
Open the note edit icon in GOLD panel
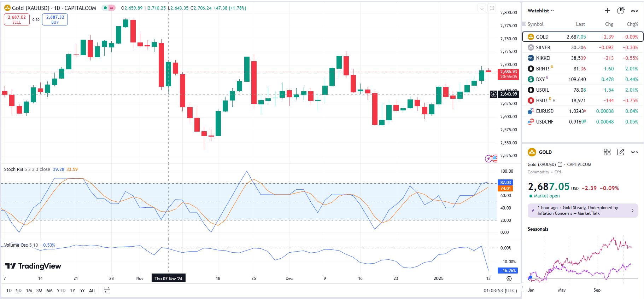621,152
